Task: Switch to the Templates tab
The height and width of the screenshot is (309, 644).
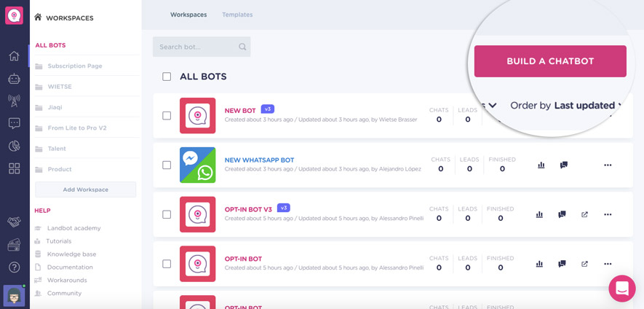Action: pyautogui.click(x=237, y=15)
